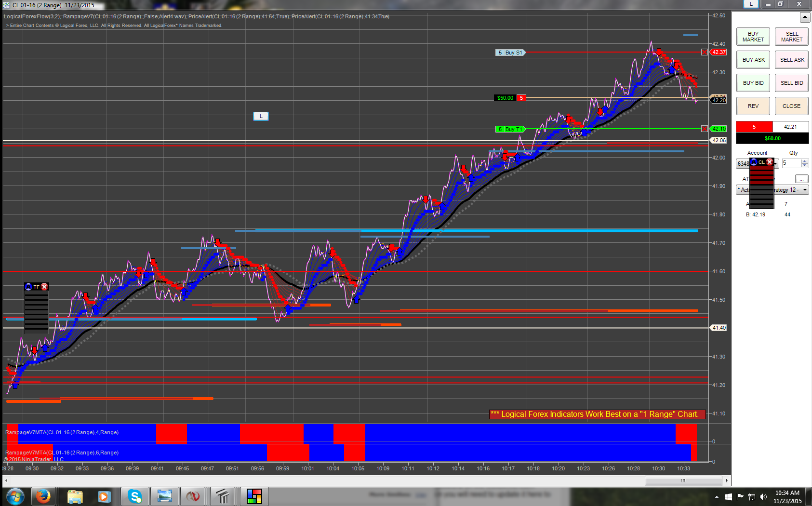Open the colored squares app in the taskbar

tap(254, 496)
